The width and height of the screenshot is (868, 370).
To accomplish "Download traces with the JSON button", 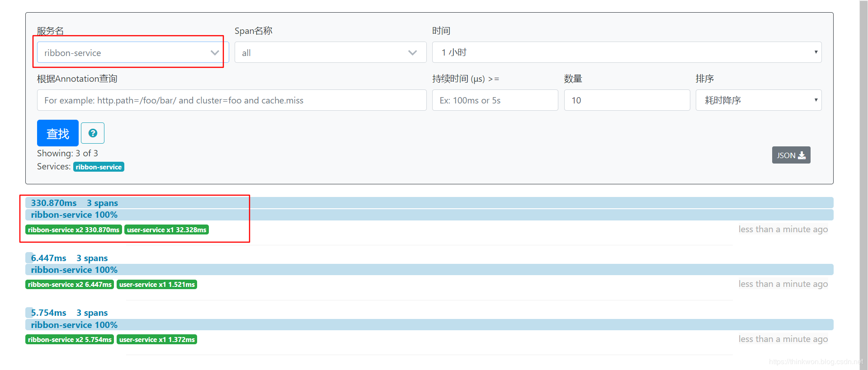I will pyautogui.click(x=791, y=155).
